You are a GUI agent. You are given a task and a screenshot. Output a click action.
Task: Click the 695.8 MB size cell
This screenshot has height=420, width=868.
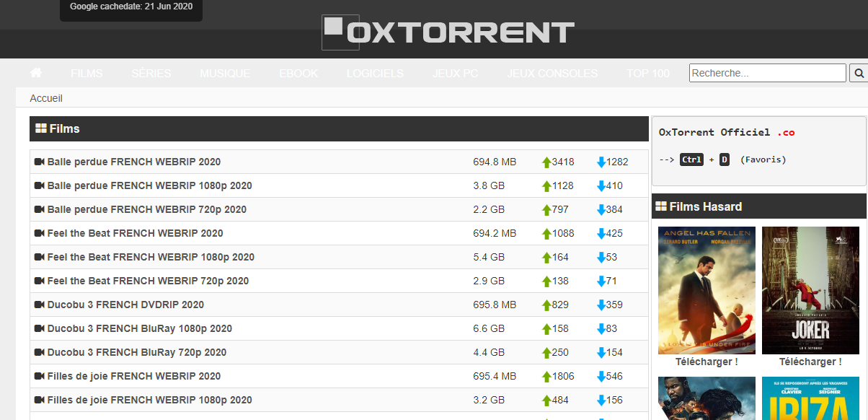pyautogui.click(x=495, y=305)
